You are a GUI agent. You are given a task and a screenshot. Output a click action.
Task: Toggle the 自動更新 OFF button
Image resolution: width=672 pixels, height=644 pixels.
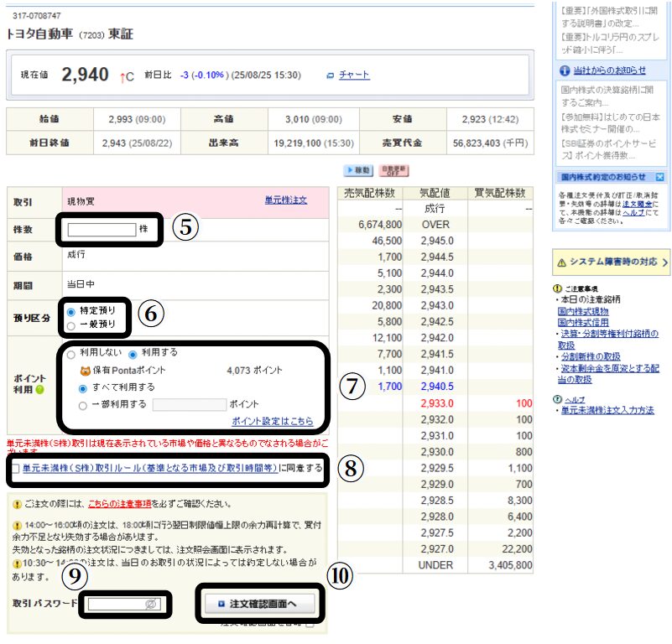pyautogui.click(x=394, y=170)
